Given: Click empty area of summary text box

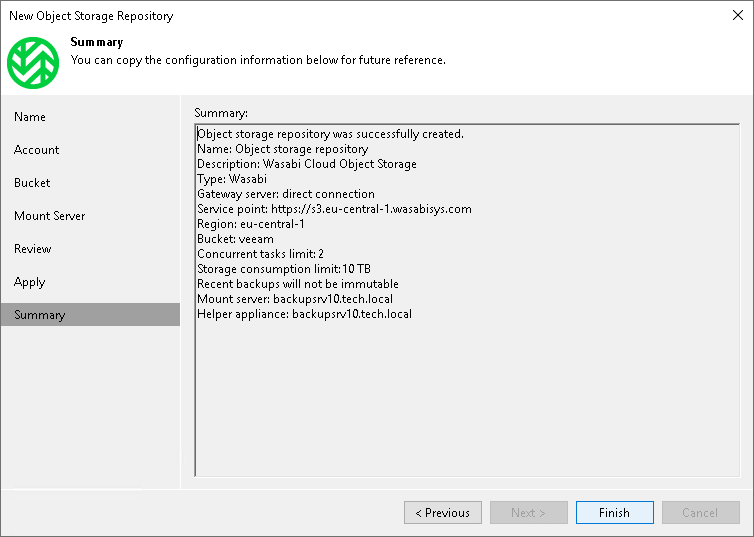Looking at the screenshot, I should click(466, 400).
